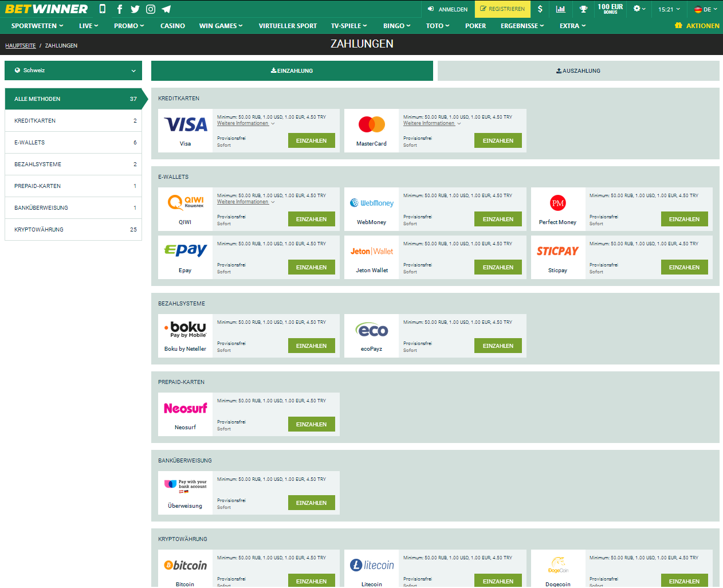Select the QIWI wallet logo
The image size is (723, 588).
[186, 202]
